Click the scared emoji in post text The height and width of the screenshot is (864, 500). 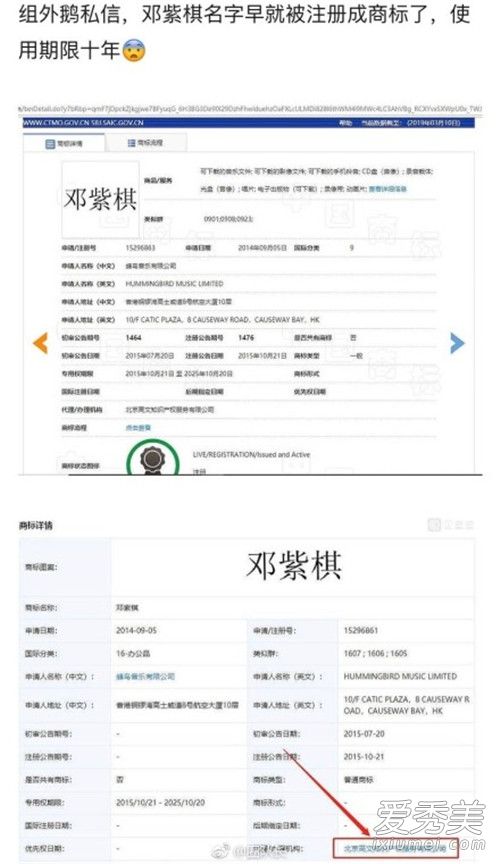(x=134, y=50)
